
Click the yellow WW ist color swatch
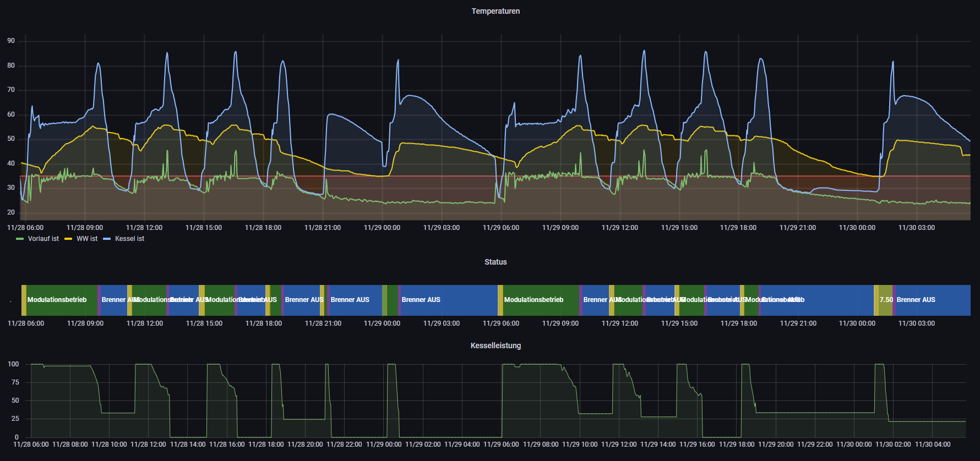(68, 239)
